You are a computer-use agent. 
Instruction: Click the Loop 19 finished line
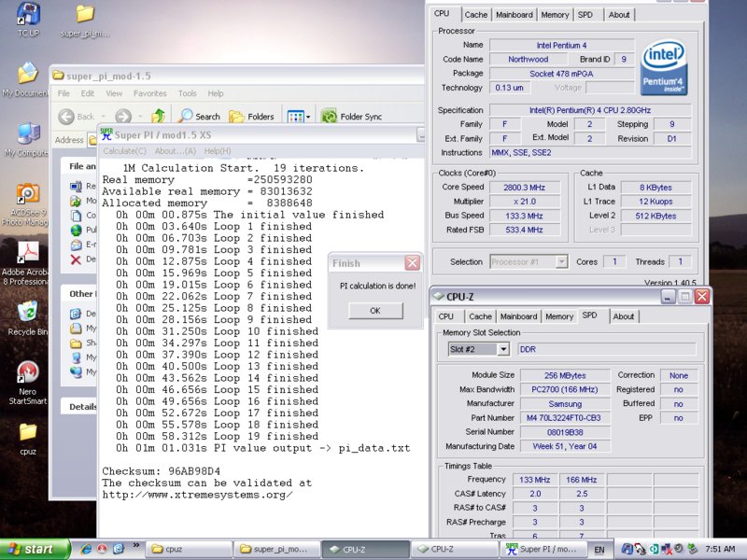click(217, 436)
